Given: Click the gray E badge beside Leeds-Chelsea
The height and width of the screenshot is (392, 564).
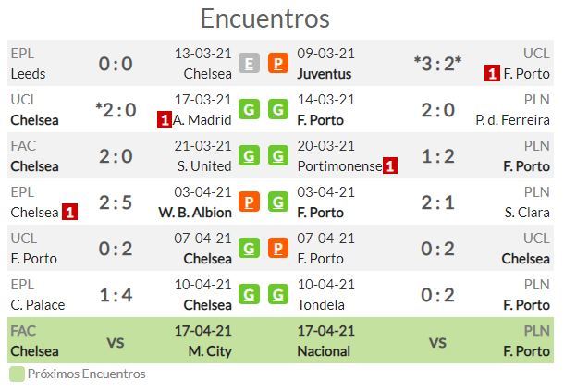Looking at the screenshot, I should [248, 64].
